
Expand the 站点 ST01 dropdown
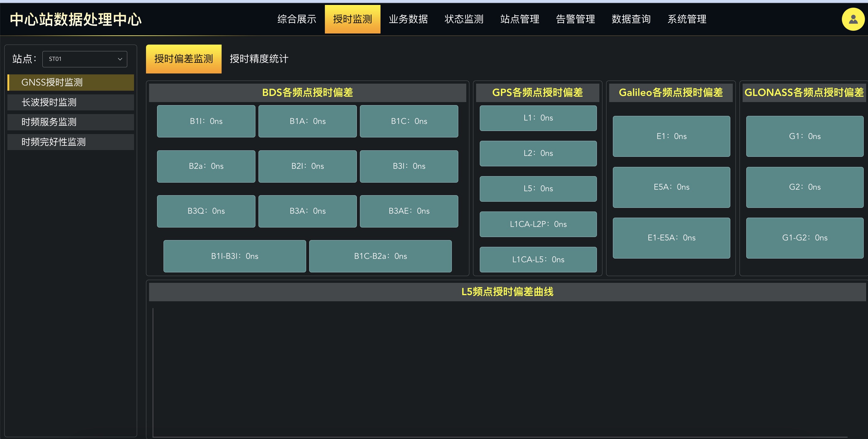click(x=85, y=59)
